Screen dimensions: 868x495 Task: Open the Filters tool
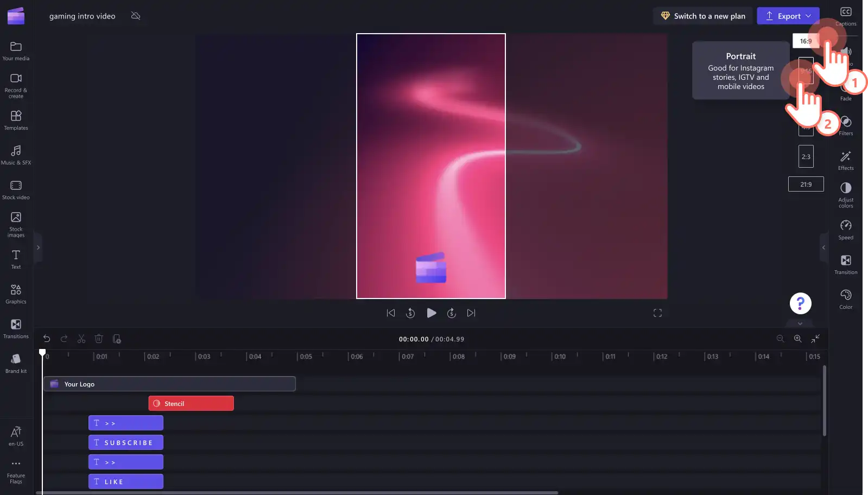[846, 125]
